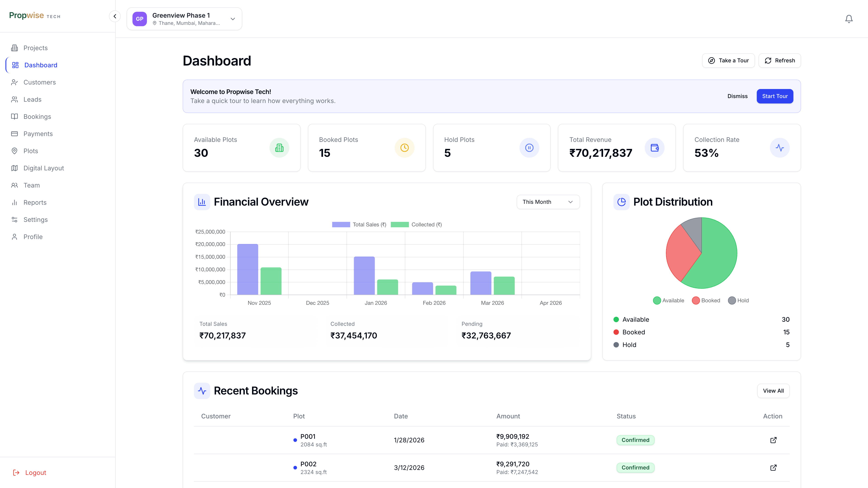The height and width of the screenshot is (488, 868).
Task: Click the Customer column header
Action: (216, 416)
